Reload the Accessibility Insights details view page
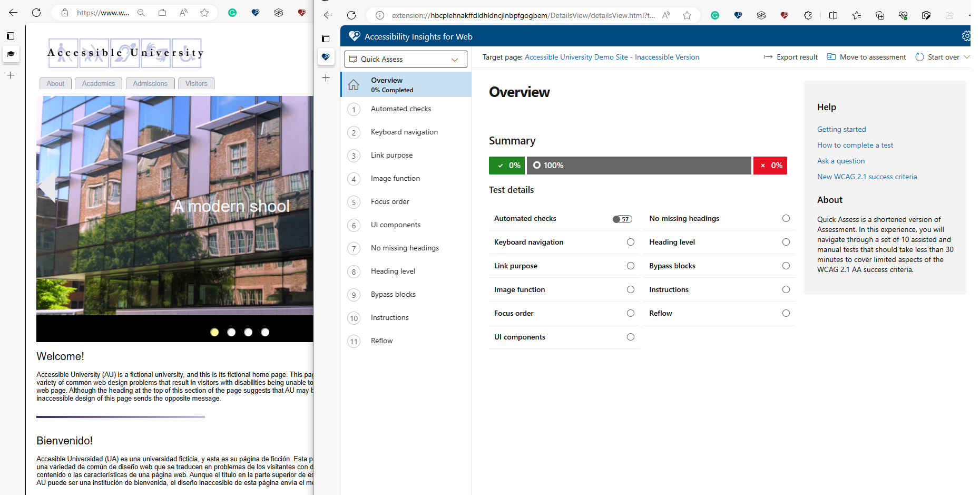Screen dimensions: 980x495 (351, 15)
